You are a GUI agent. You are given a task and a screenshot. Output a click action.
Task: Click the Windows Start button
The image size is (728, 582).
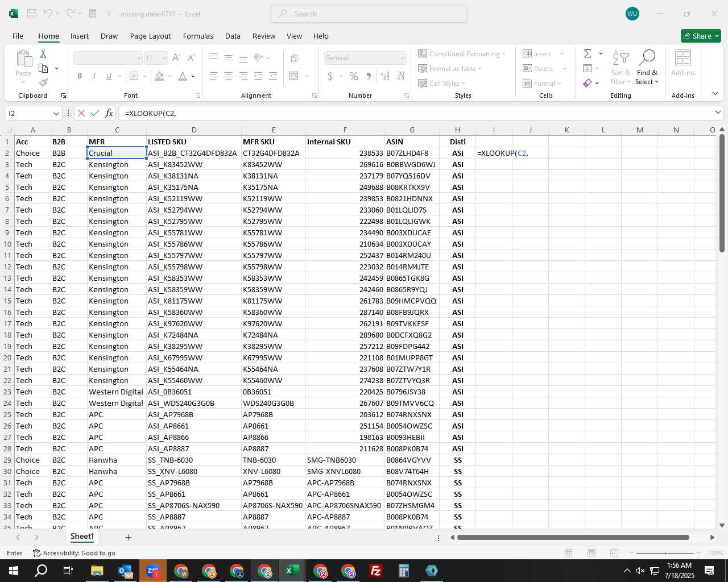14,571
